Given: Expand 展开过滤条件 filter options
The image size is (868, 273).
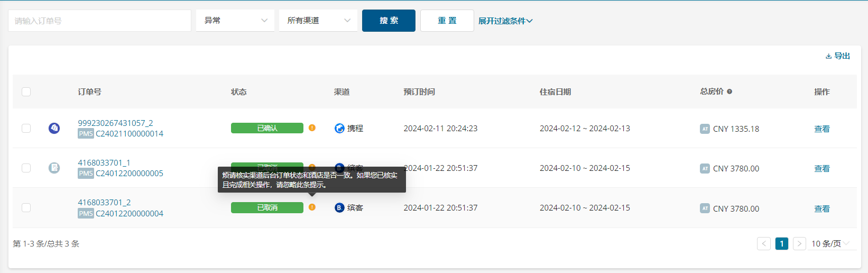Looking at the screenshot, I should pyautogui.click(x=505, y=21).
